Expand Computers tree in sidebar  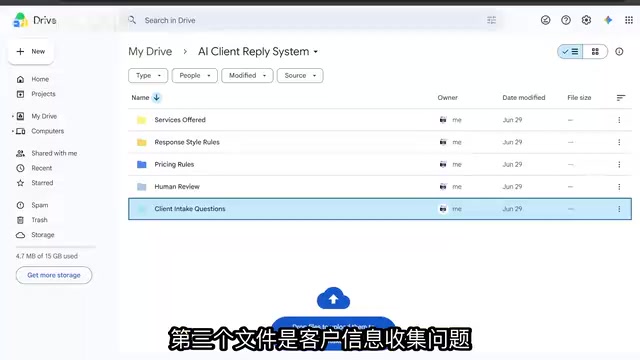coord(13,131)
